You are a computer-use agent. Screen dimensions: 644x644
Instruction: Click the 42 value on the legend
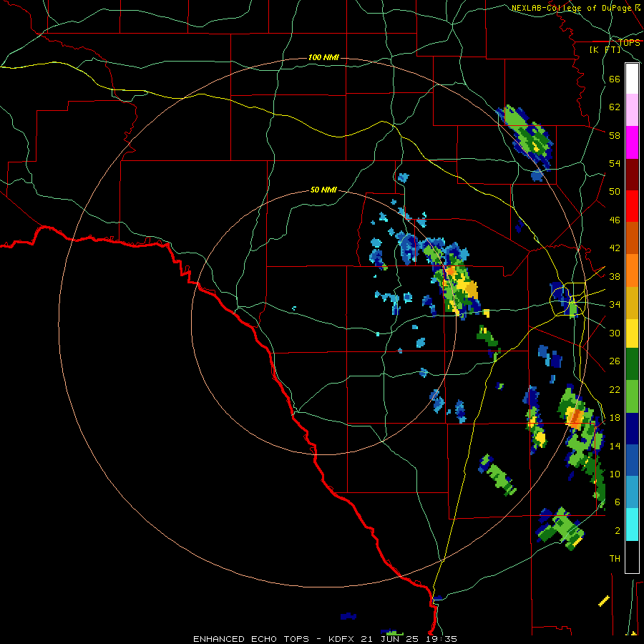(x=615, y=248)
